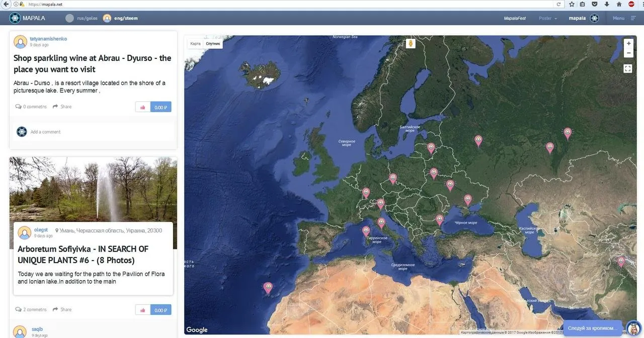Open the mapala user profile
The width and height of the screenshot is (644, 338).
pos(577,18)
